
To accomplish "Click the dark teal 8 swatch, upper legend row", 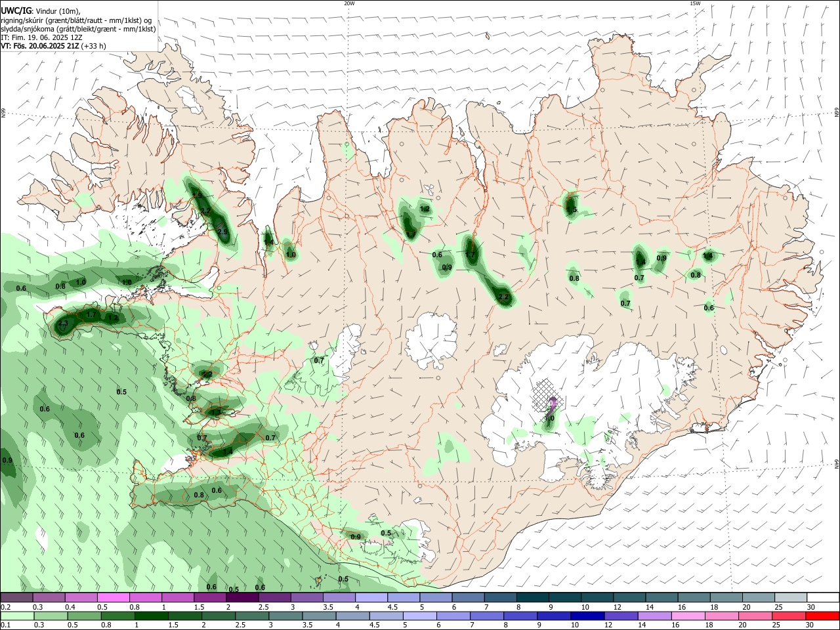I will (532, 598).
